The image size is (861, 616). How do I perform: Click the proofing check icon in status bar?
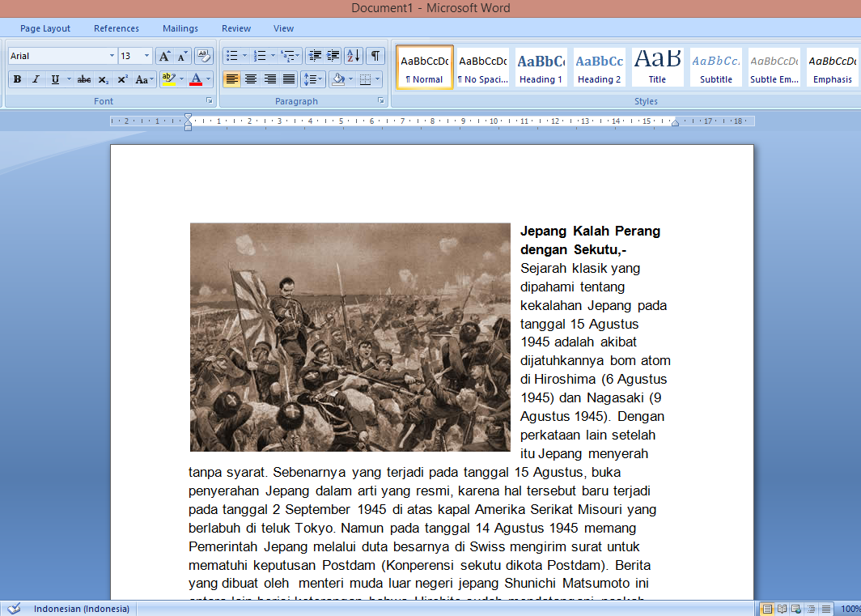click(x=14, y=609)
